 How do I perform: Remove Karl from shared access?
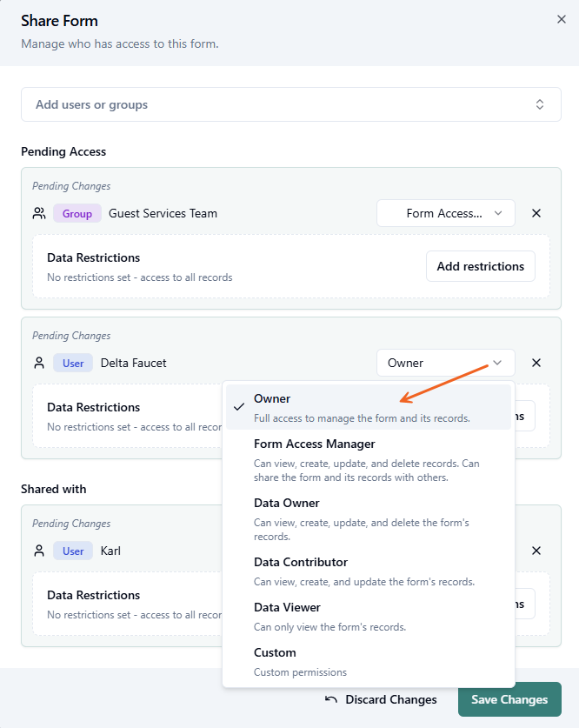(x=536, y=551)
